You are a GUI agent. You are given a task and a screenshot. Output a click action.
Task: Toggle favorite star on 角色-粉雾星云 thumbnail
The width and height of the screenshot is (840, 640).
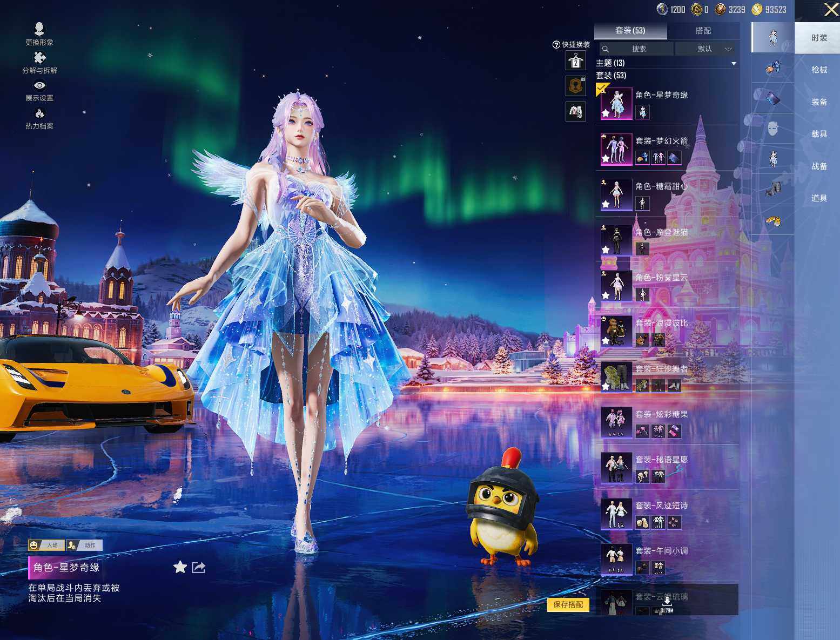[606, 295]
